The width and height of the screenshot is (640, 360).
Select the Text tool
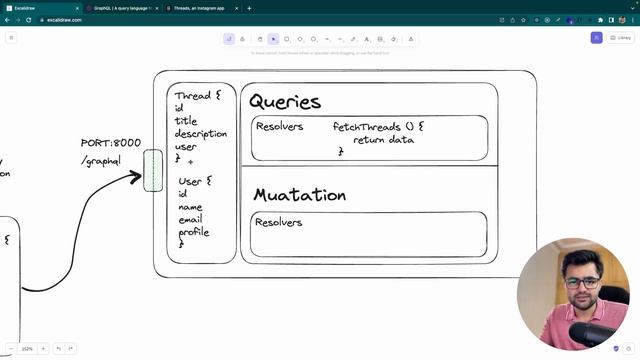point(367,39)
